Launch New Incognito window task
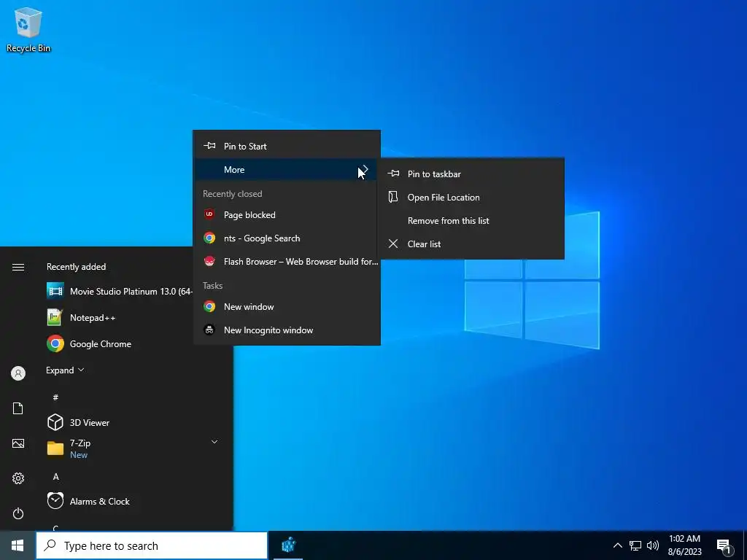 point(286,330)
